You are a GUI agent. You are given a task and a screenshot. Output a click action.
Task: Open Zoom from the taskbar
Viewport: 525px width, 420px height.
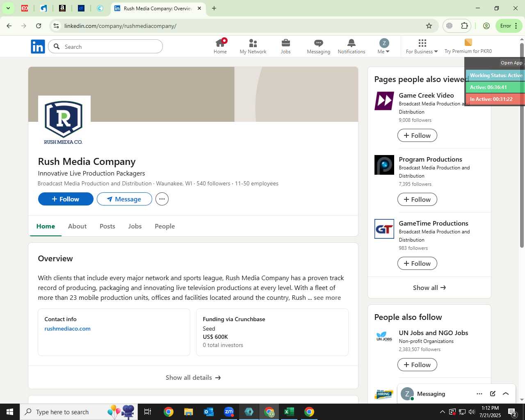[229, 412]
